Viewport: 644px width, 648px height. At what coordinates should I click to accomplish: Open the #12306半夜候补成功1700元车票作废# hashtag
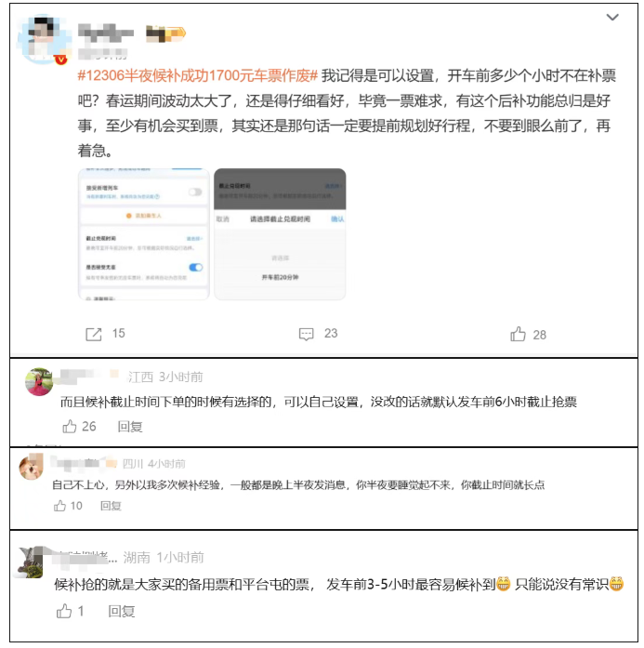point(197,75)
